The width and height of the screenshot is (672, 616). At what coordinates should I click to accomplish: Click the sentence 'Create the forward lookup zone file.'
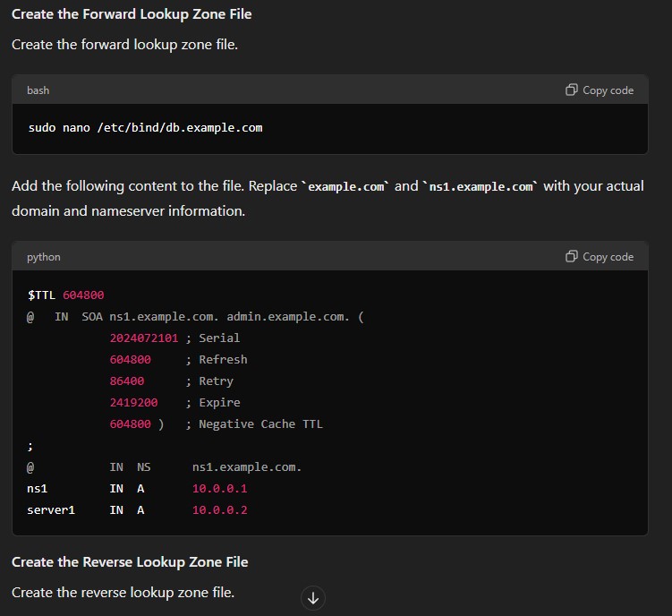coord(124,45)
